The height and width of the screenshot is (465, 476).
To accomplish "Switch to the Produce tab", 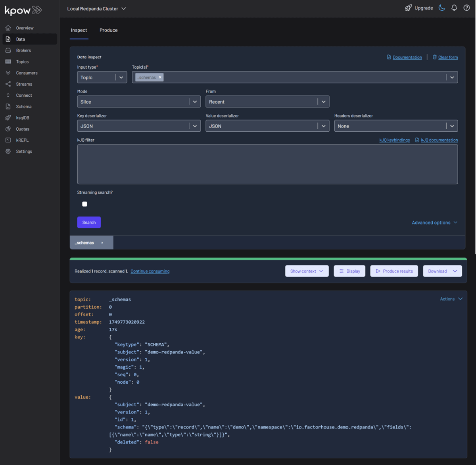I will click(108, 30).
